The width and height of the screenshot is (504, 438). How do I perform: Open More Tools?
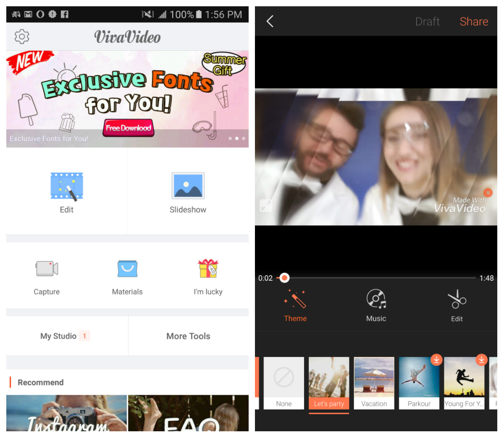[x=188, y=336]
